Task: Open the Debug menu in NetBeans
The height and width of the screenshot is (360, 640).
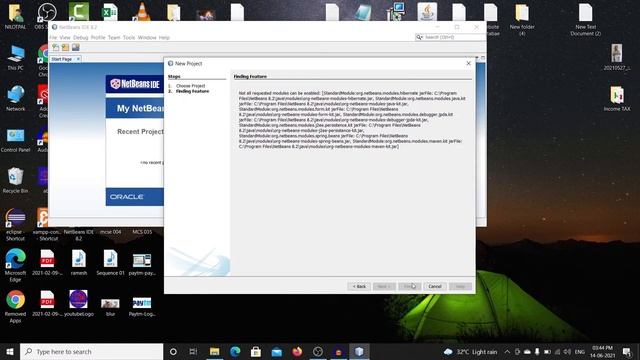Action: coord(80,37)
